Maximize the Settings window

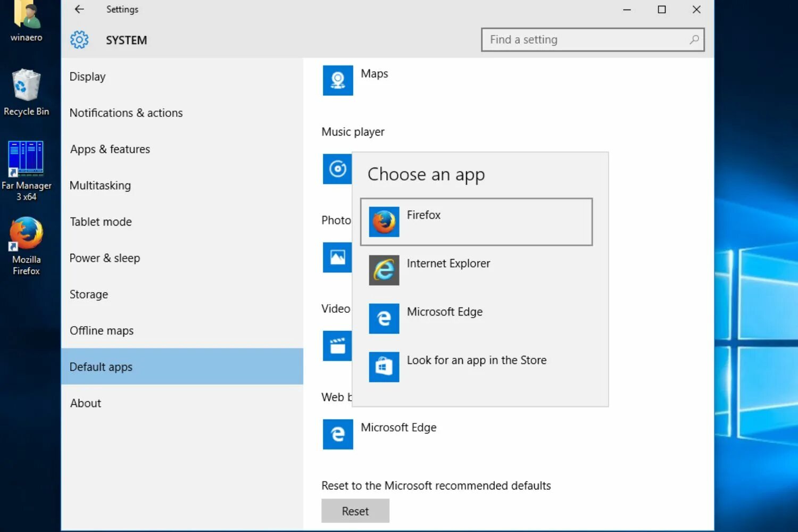pos(662,9)
